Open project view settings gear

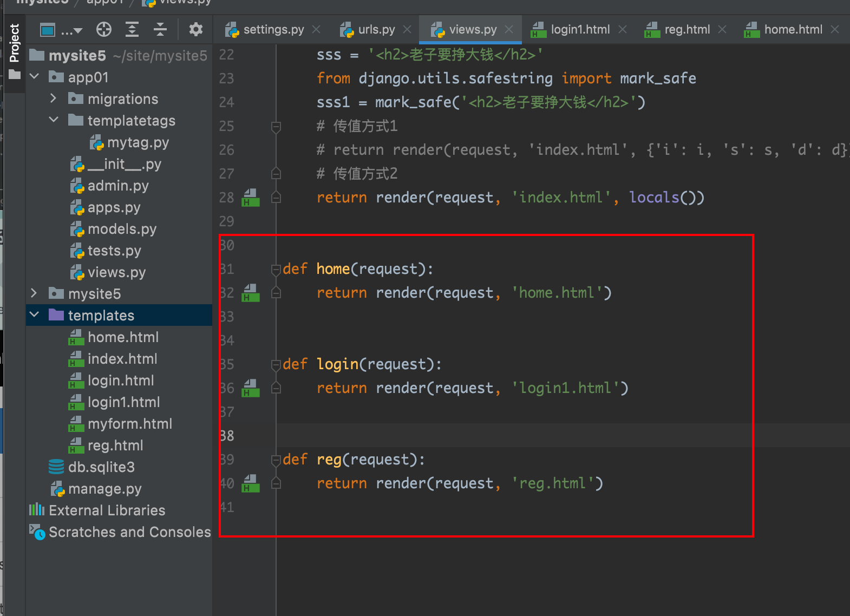(196, 30)
